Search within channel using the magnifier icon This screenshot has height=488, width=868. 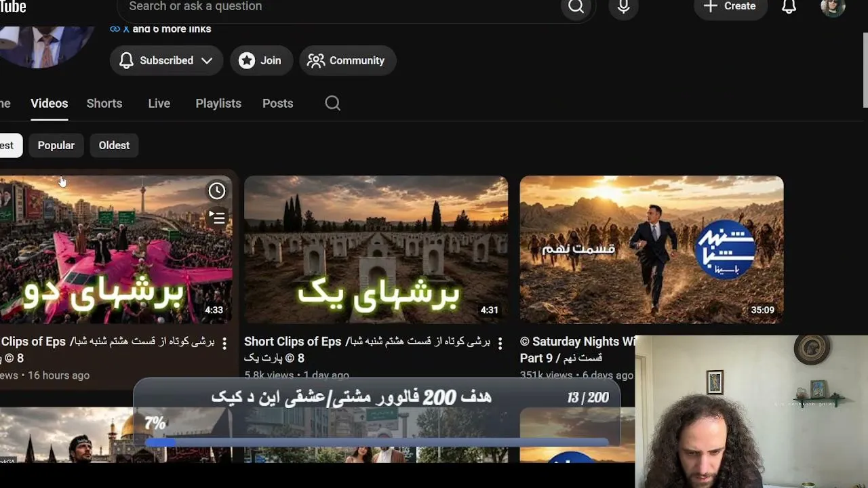[332, 103]
